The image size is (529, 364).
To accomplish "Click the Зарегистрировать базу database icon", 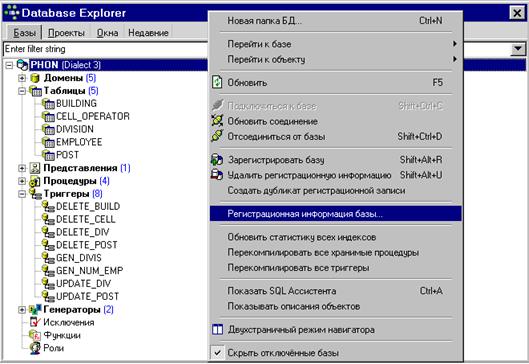I will (217, 160).
